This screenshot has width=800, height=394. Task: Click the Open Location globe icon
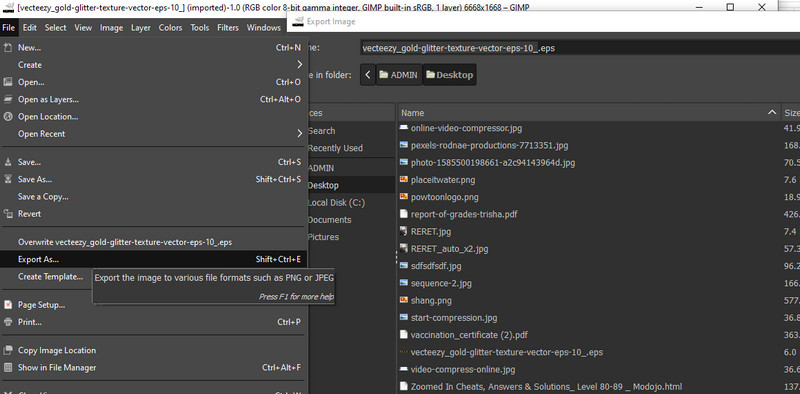(x=8, y=116)
